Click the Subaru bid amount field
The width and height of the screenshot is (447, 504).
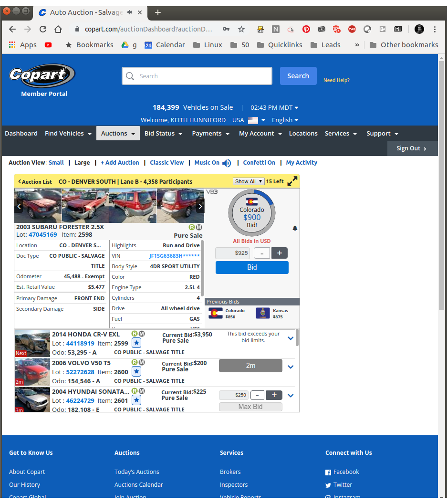[234, 253]
